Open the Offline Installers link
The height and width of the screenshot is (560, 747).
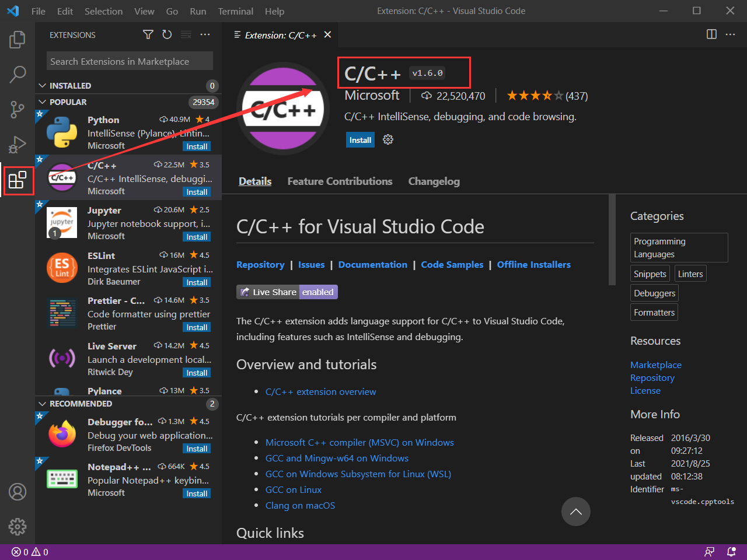click(534, 264)
